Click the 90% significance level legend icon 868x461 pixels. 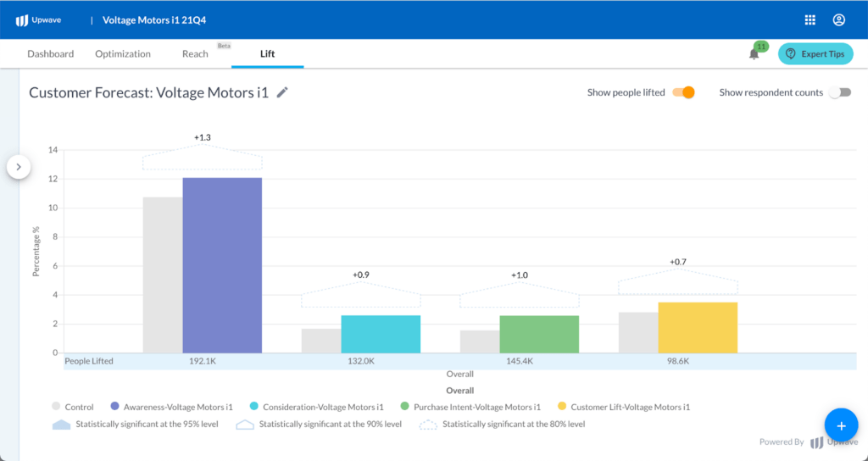(x=245, y=425)
